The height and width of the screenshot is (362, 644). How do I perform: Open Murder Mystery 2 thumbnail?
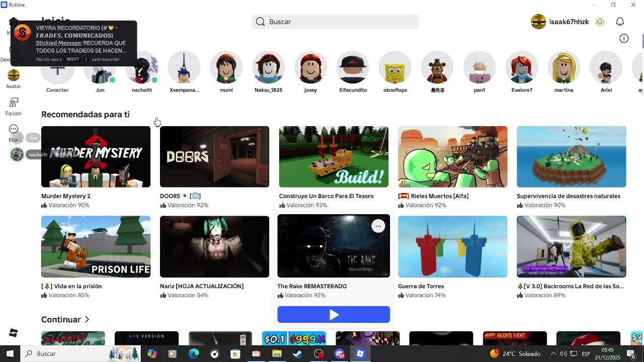click(96, 157)
